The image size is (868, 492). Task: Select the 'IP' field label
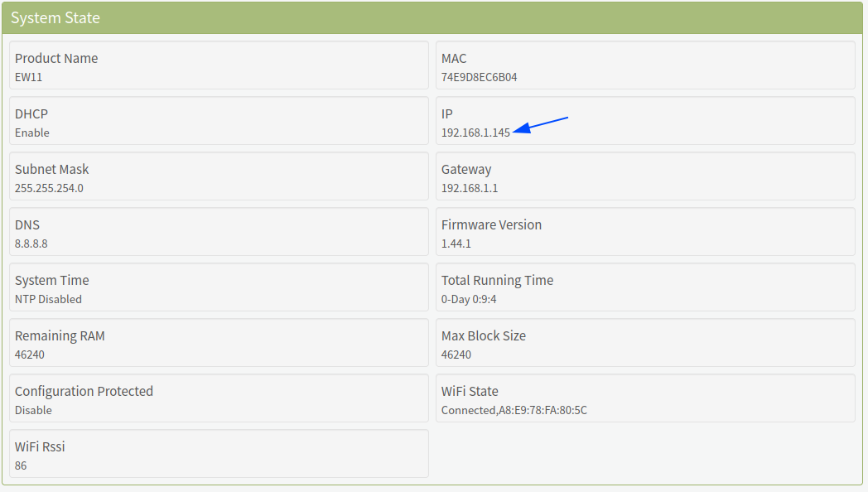[446, 113]
